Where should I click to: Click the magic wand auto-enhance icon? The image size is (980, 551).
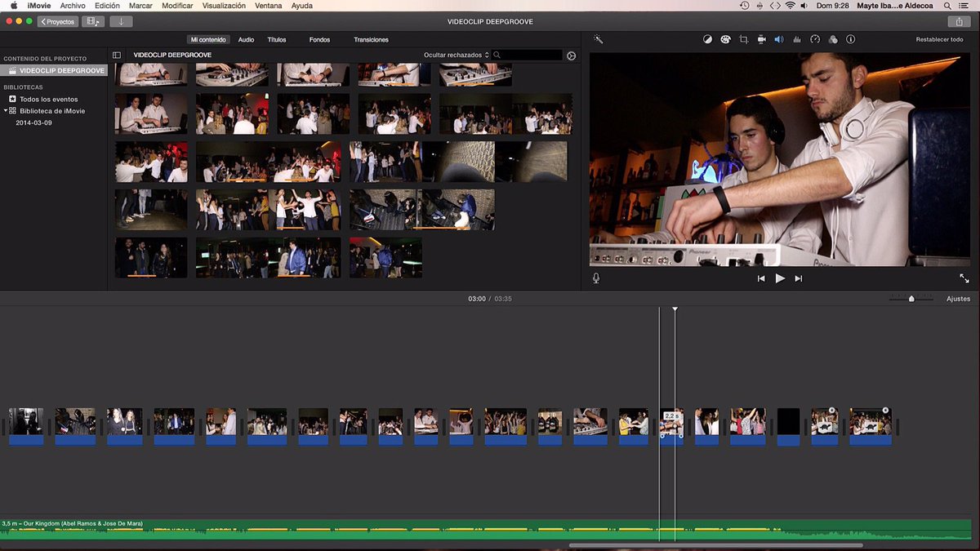(598, 39)
